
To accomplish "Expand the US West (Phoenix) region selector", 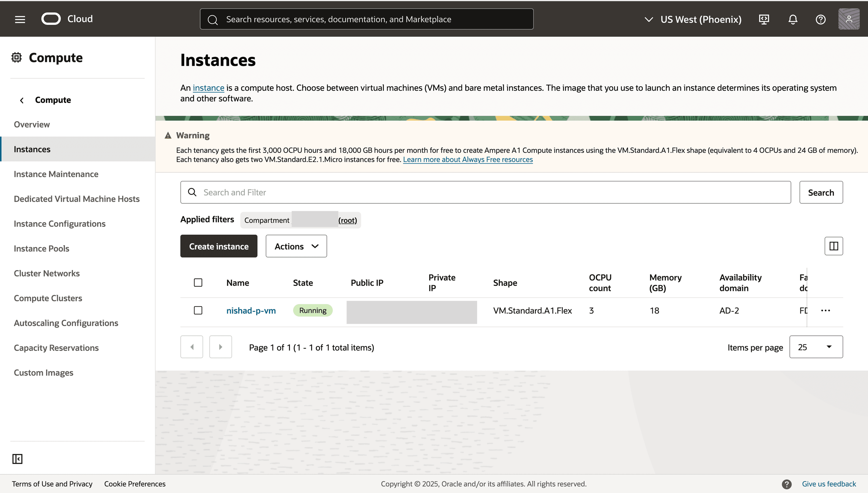I will [693, 19].
